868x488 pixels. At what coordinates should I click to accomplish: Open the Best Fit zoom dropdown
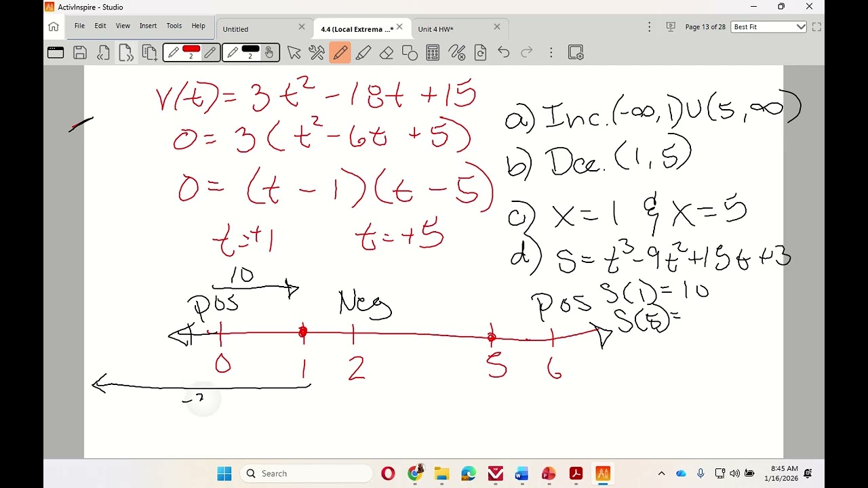point(768,27)
